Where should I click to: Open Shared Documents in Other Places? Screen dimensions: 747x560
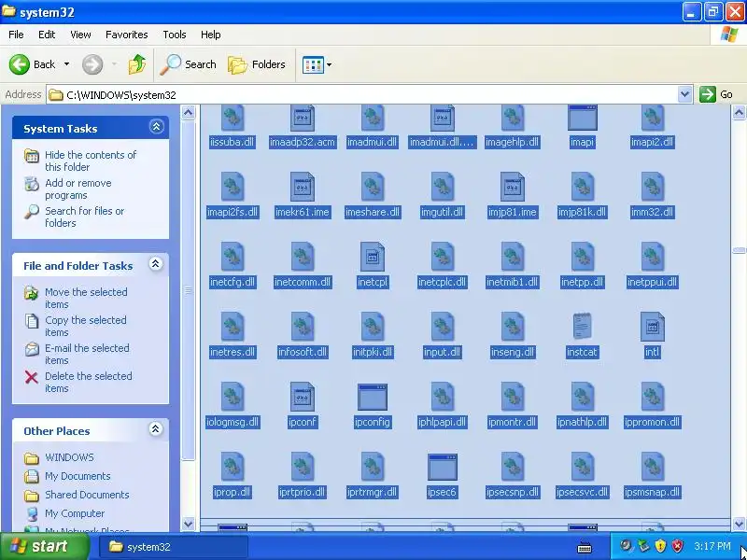point(87,495)
